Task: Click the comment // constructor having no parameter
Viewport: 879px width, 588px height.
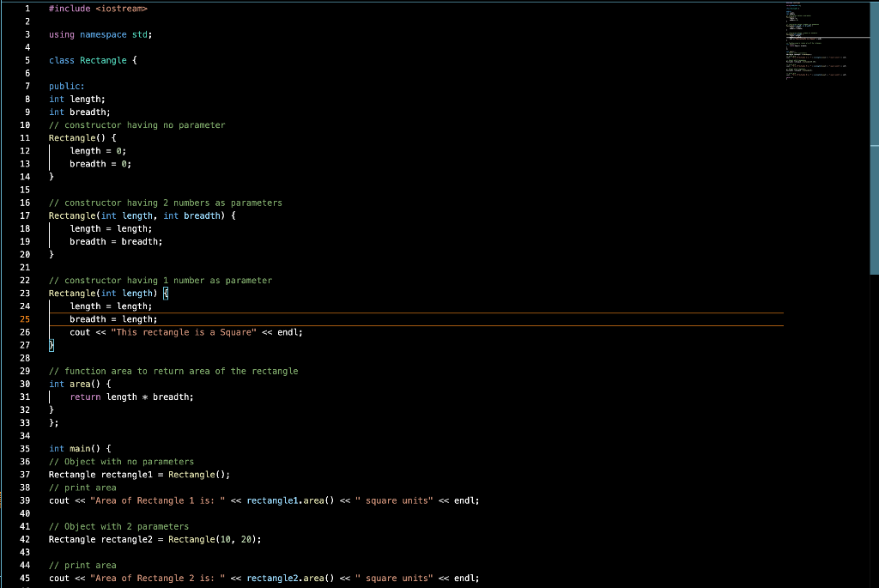Action: tap(137, 124)
